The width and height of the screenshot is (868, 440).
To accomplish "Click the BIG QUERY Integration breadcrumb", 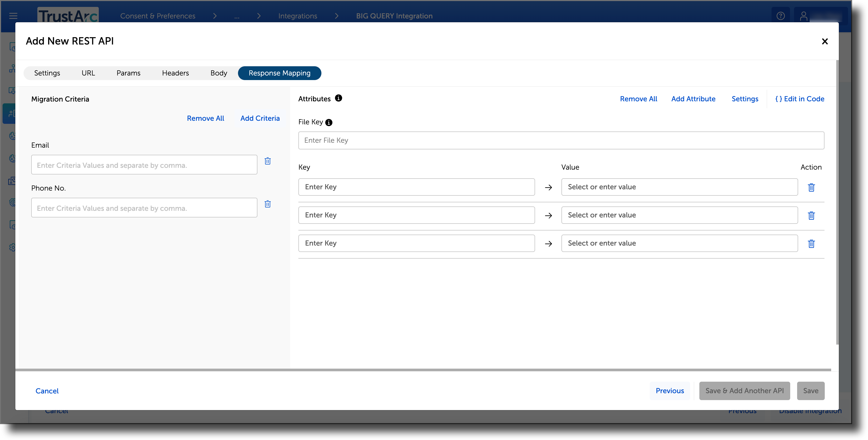I will (x=394, y=16).
